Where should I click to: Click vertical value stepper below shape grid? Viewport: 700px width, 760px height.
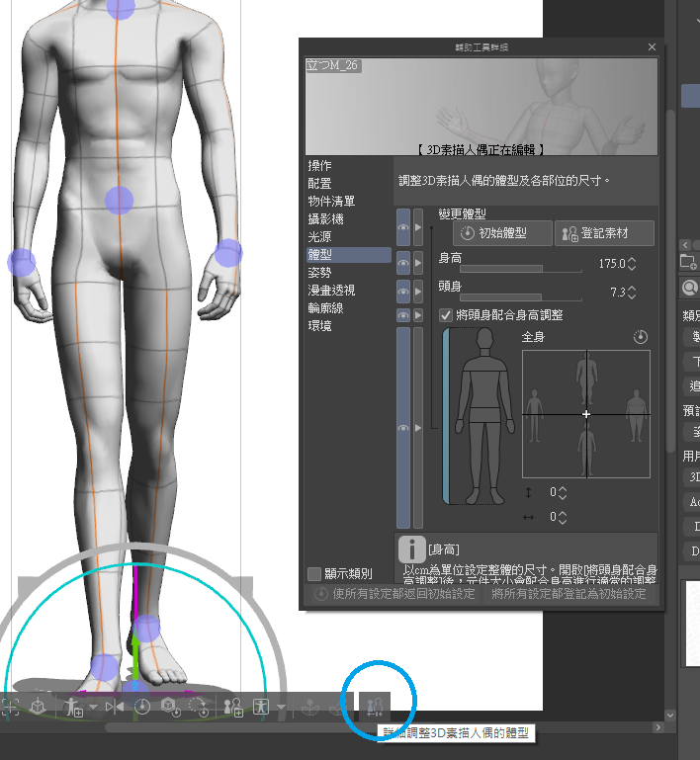click(562, 493)
